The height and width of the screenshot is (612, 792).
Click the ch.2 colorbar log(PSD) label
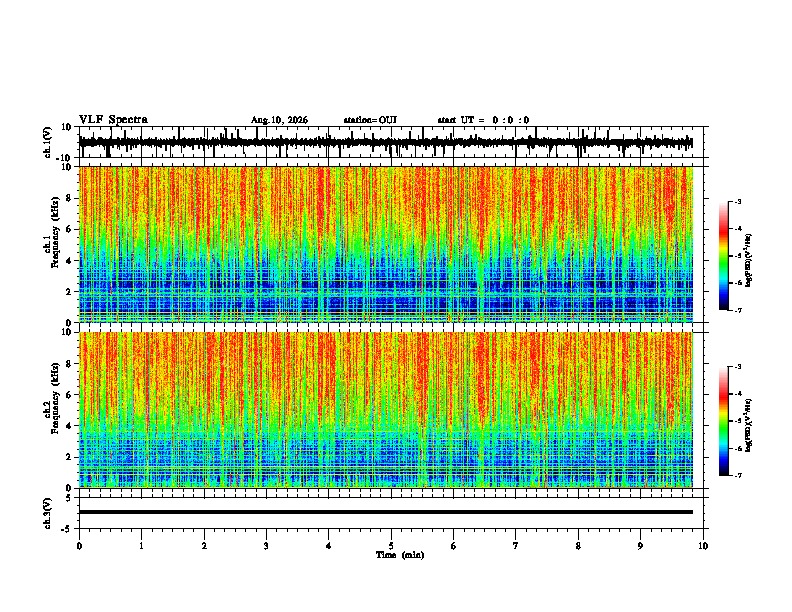pyautogui.click(x=749, y=425)
